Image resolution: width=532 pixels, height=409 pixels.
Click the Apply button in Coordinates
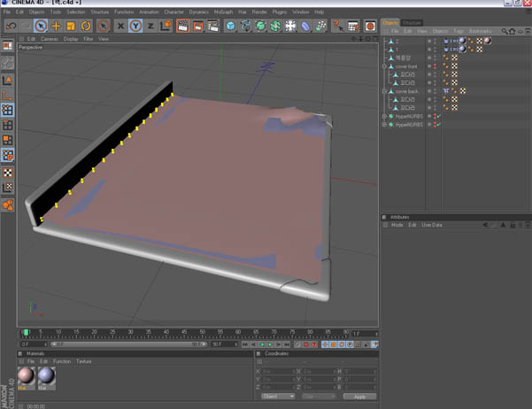pyautogui.click(x=359, y=397)
